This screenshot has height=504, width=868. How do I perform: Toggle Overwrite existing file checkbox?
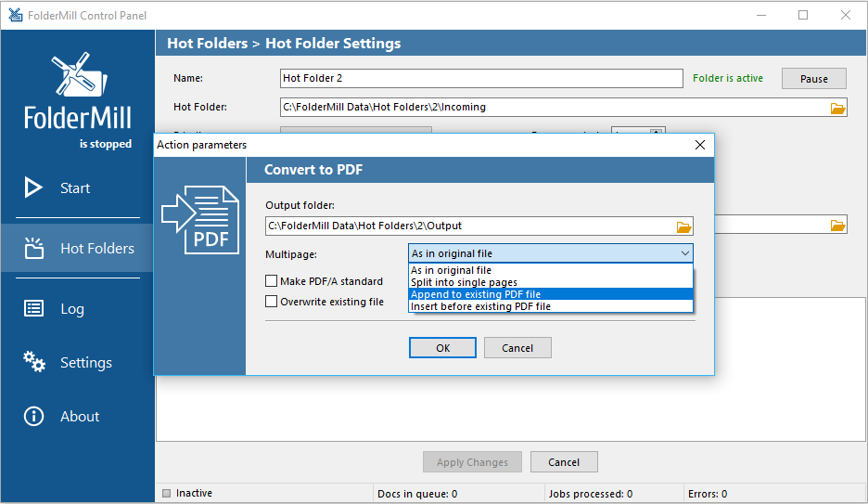272,302
